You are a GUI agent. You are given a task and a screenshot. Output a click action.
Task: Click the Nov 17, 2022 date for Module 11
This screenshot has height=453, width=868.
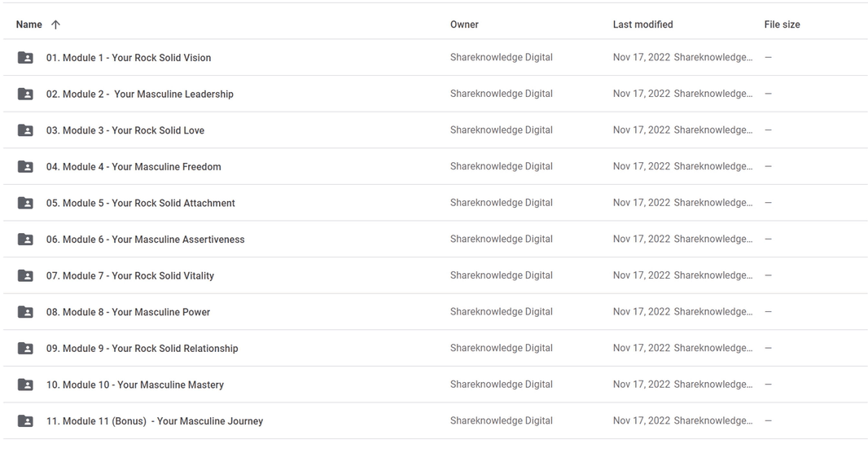pos(641,421)
